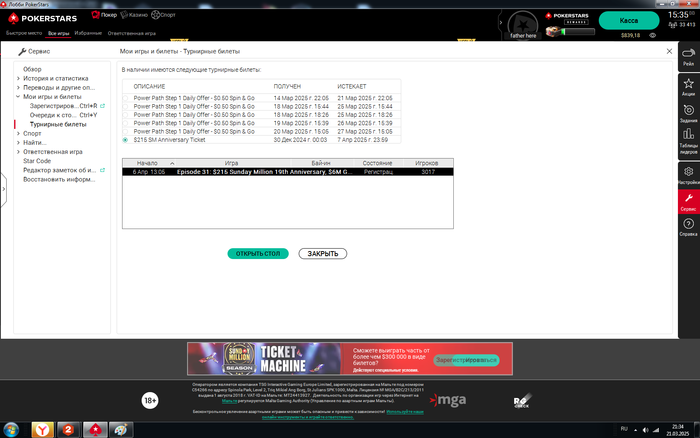Click the ЗАКРЫТЬ button

[x=323, y=254]
